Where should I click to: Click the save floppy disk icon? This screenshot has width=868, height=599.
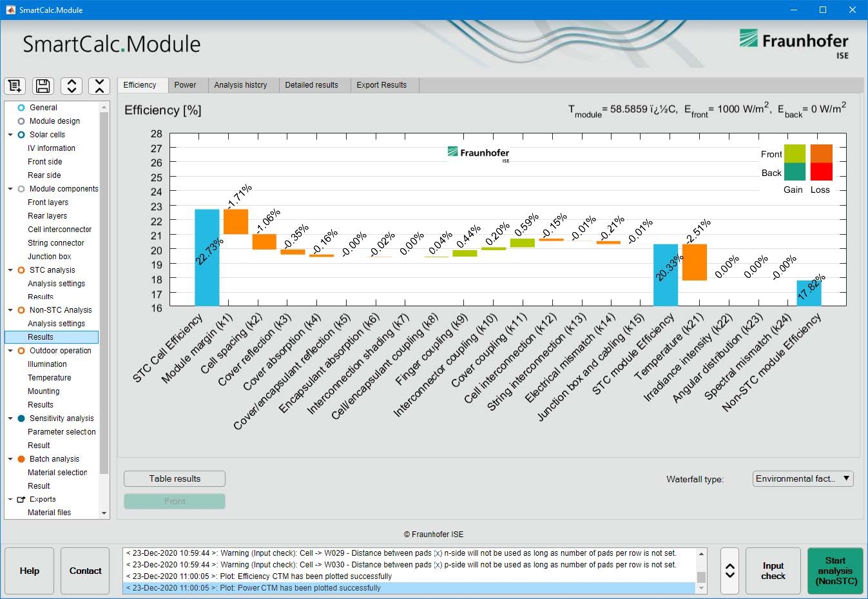(43, 86)
